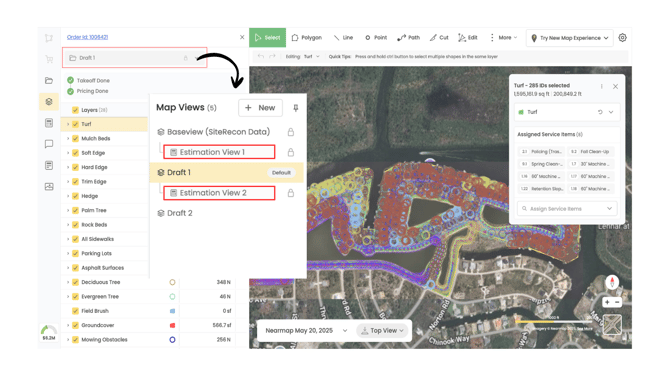Choose the Line tool

343,38
